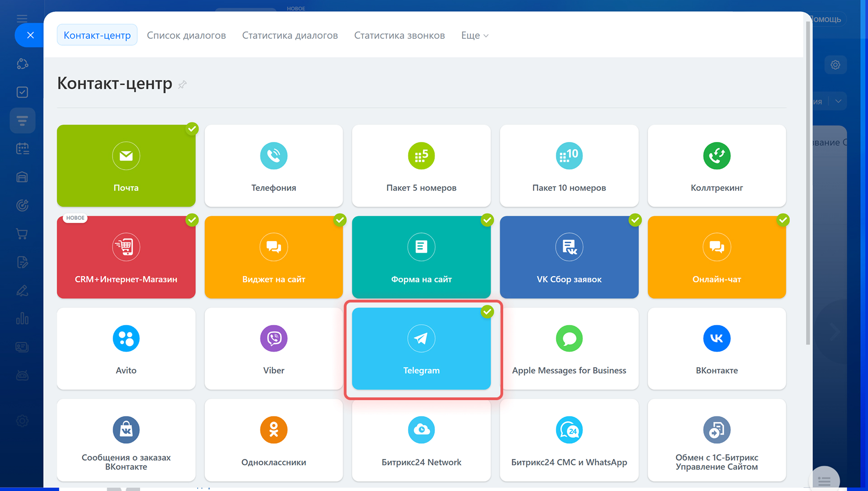This screenshot has height=491, width=868.
Task: Click the Битрикс24 Network cloud icon
Action: coord(421,430)
